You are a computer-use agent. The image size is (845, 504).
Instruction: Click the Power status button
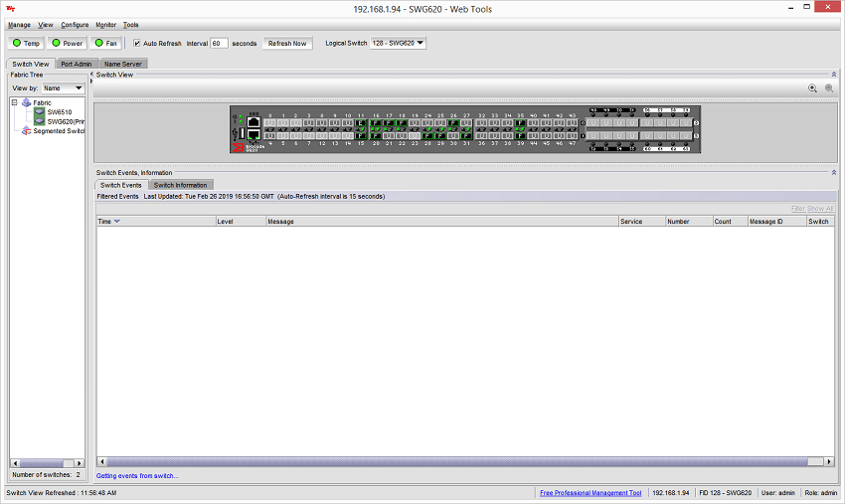pyautogui.click(x=68, y=43)
